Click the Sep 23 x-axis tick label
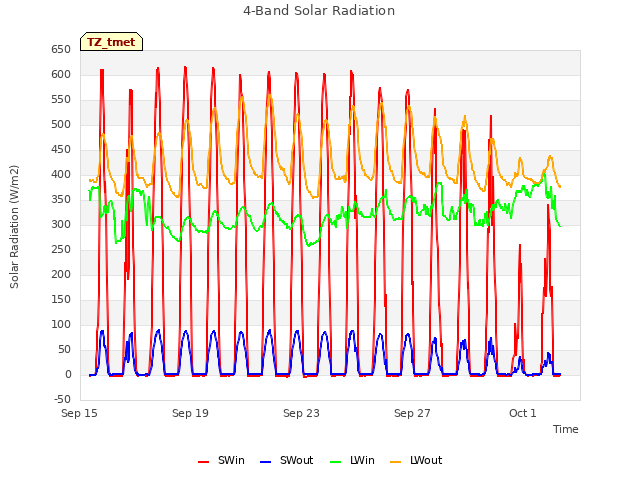The height and width of the screenshot is (480, 640). [x=301, y=413]
